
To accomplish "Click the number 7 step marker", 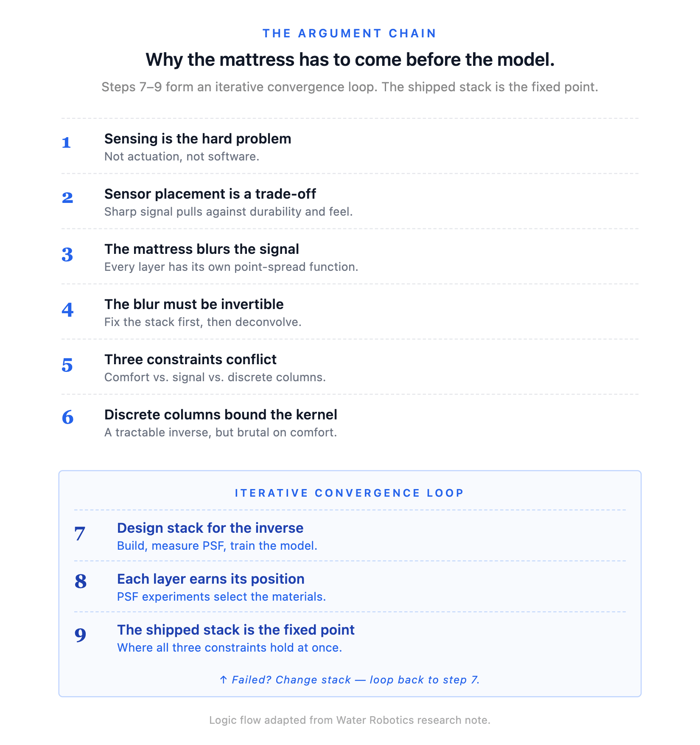I will 80,534.
